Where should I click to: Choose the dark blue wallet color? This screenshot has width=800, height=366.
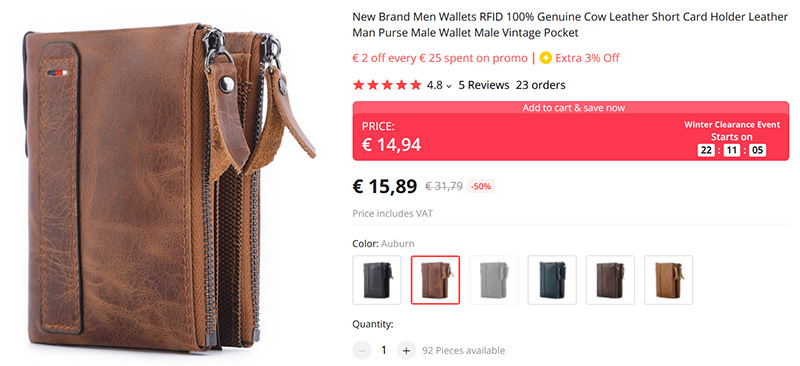click(552, 280)
